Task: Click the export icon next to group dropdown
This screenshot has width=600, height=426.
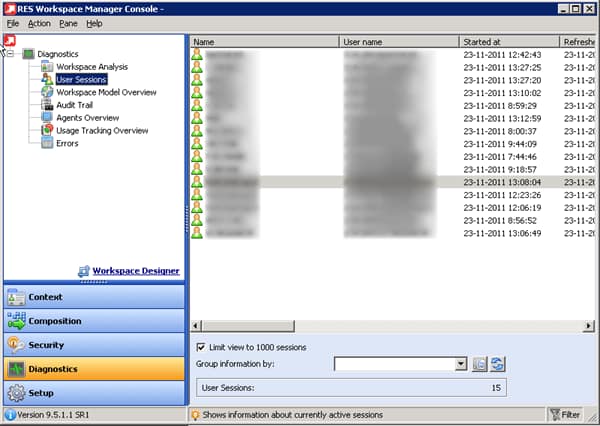Action: (479, 364)
